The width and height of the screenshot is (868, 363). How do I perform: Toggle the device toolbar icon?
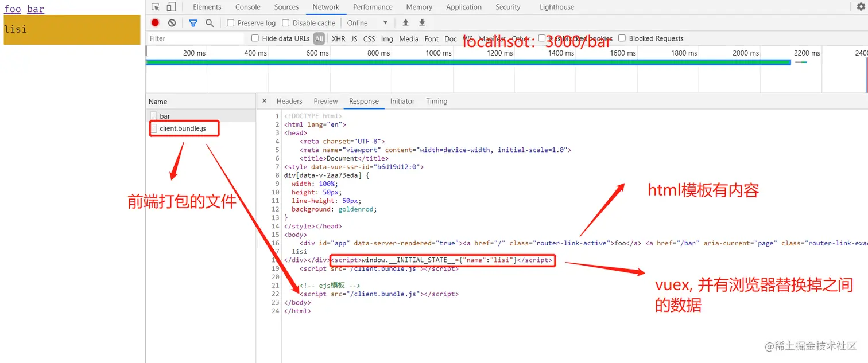[x=171, y=7]
